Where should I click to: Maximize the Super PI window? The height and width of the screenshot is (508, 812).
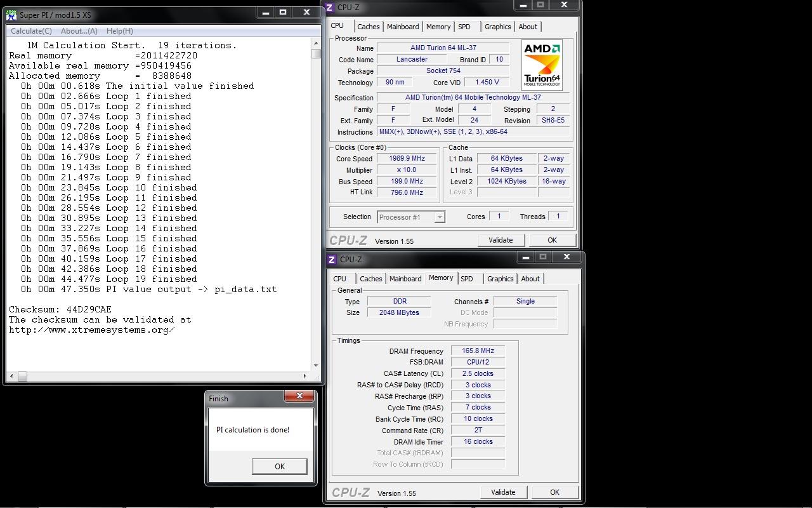283,13
